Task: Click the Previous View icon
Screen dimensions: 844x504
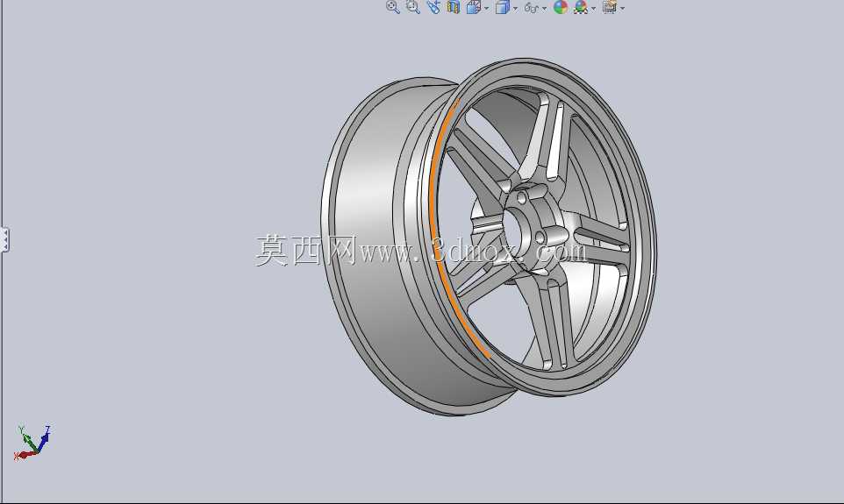Action: 433,7
